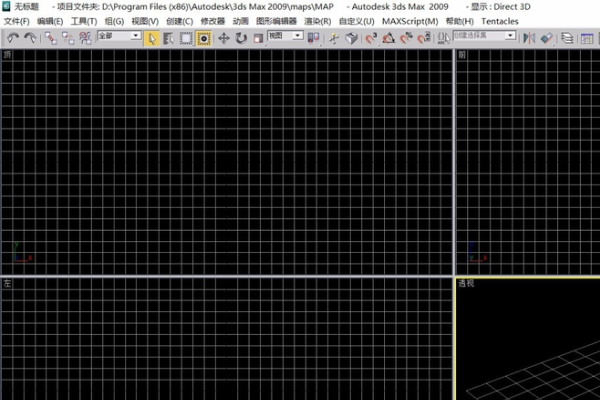Toggle the Keyboard Shortcut Override icon
This screenshot has width=600, height=400.
351,38
